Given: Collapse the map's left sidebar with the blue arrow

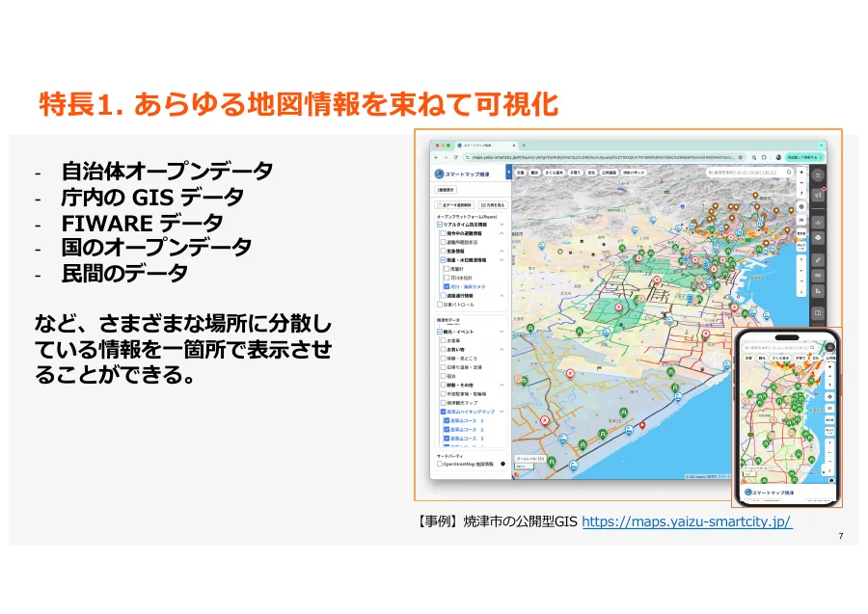Looking at the screenshot, I should [x=508, y=173].
